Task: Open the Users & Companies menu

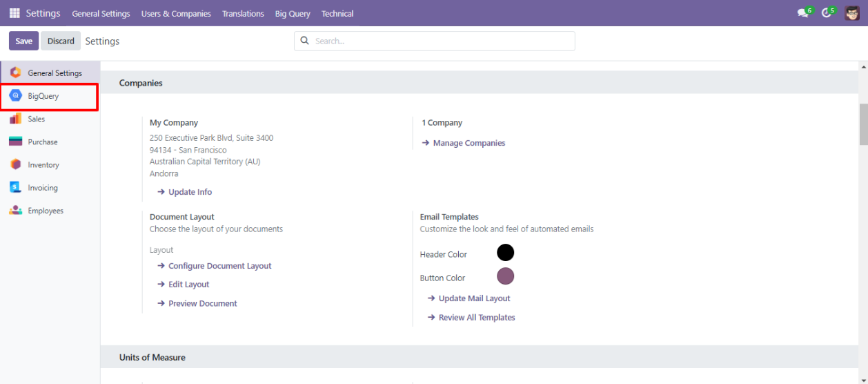Action: coord(176,14)
